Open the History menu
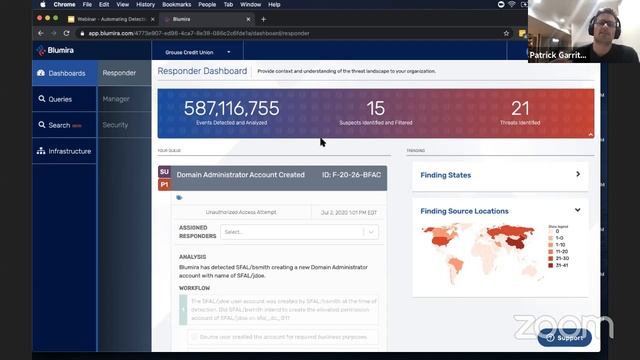The image size is (640, 360). point(145,4)
